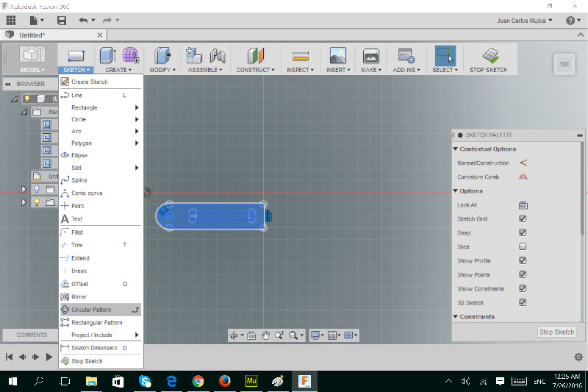The width and height of the screenshot is (588, 392).
Task: Click the Scripts icon under ADD-INS
Action: pyautogui.click(x=406, y=56)
